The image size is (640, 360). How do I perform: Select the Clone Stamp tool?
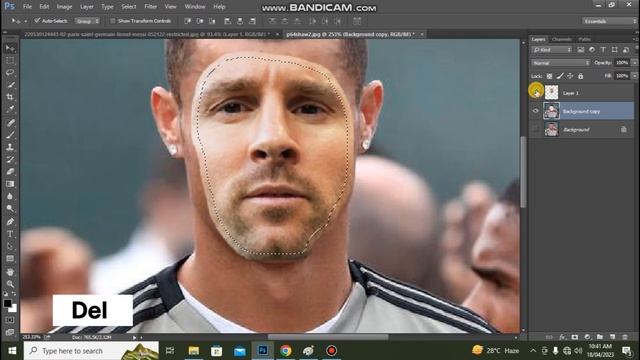click(10, 147)
